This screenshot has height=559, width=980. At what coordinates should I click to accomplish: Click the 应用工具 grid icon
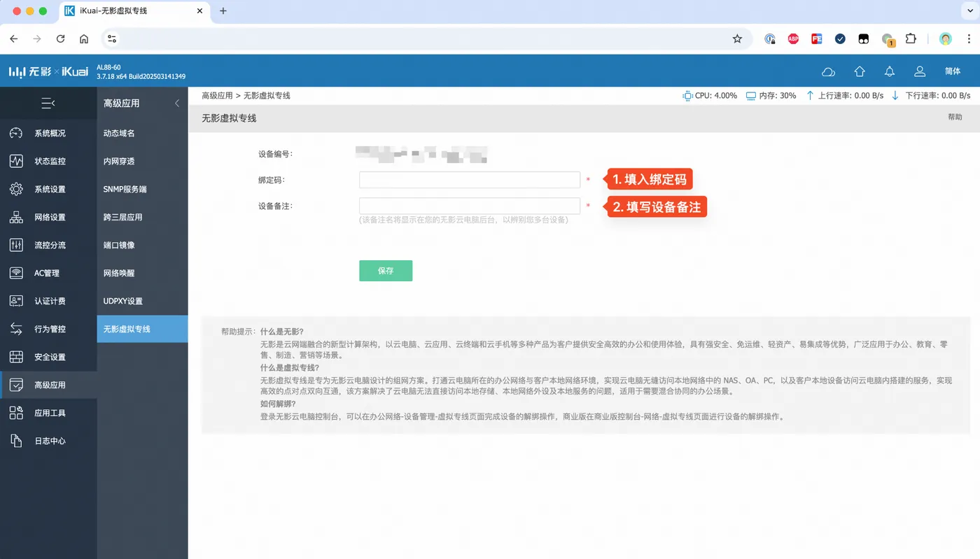[x=16, y=413]
